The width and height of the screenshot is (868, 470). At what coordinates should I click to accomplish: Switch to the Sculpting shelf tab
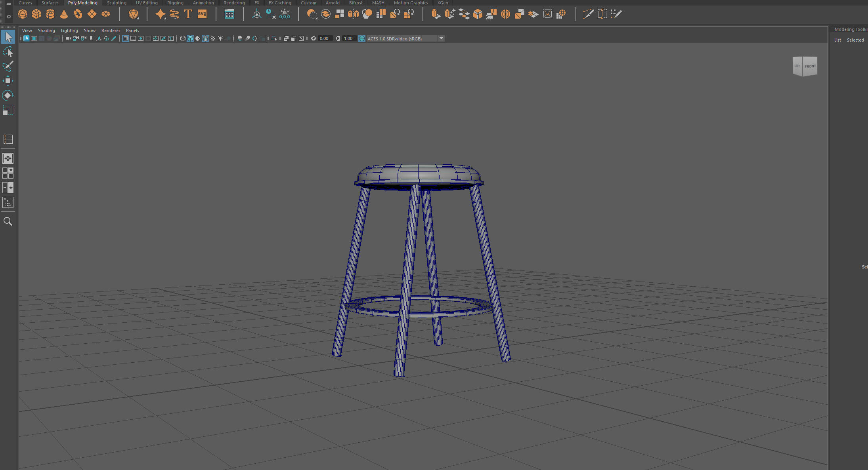point(117,3)
